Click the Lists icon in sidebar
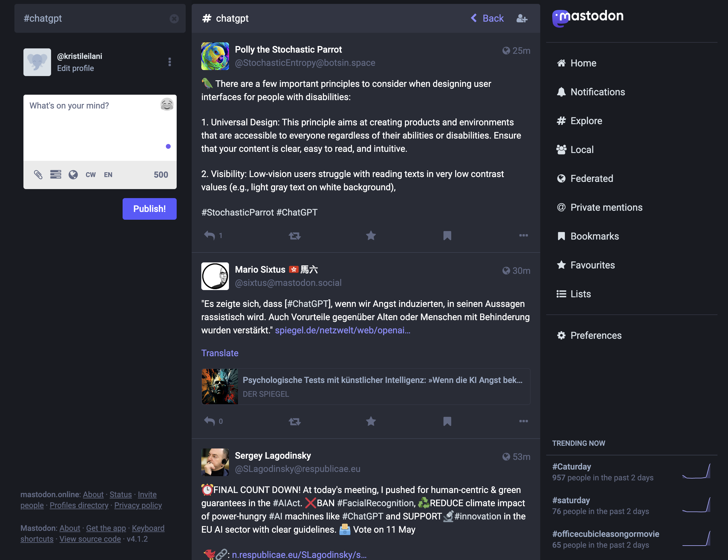 click(562, 294)
